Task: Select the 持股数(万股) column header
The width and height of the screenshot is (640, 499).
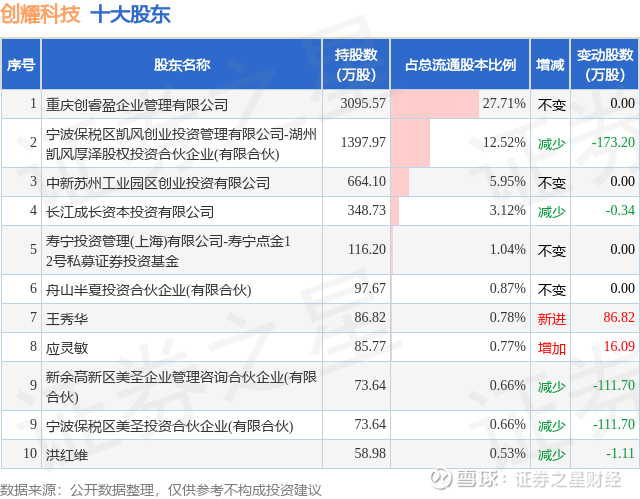Action: 356,64
